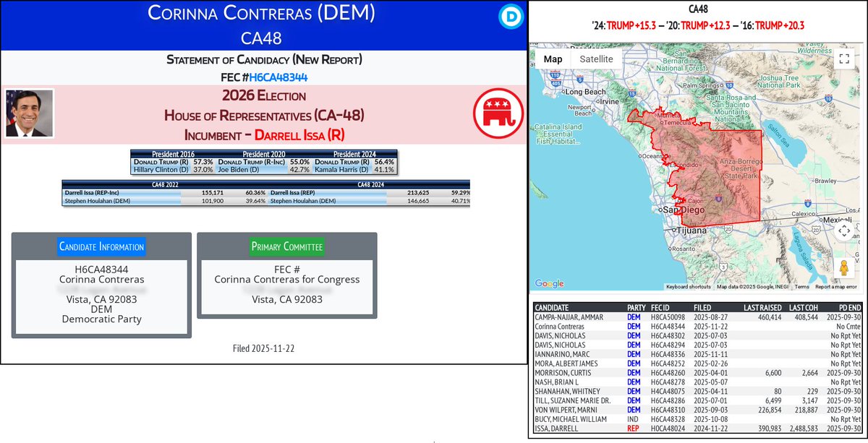868x443 pixels.
Task: Click the President 2020 results header
Action: tap(263, 154)
